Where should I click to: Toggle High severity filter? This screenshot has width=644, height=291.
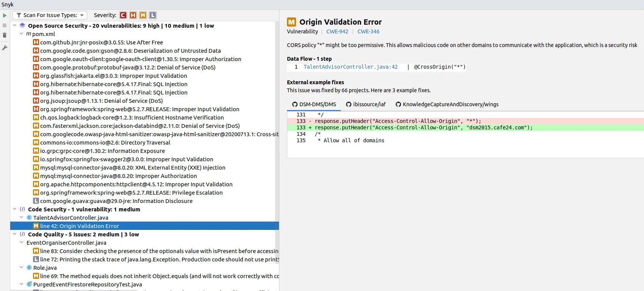(133, 15)
